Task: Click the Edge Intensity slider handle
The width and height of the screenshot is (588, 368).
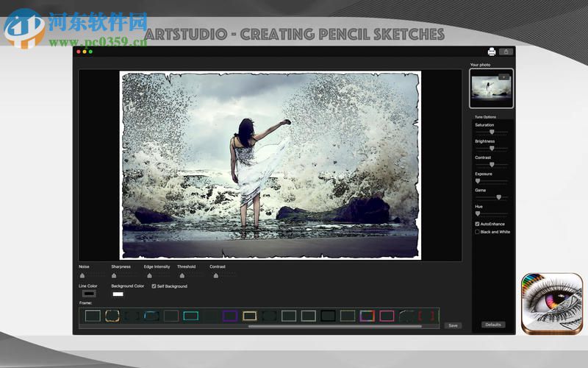Action: pos(150,275)
